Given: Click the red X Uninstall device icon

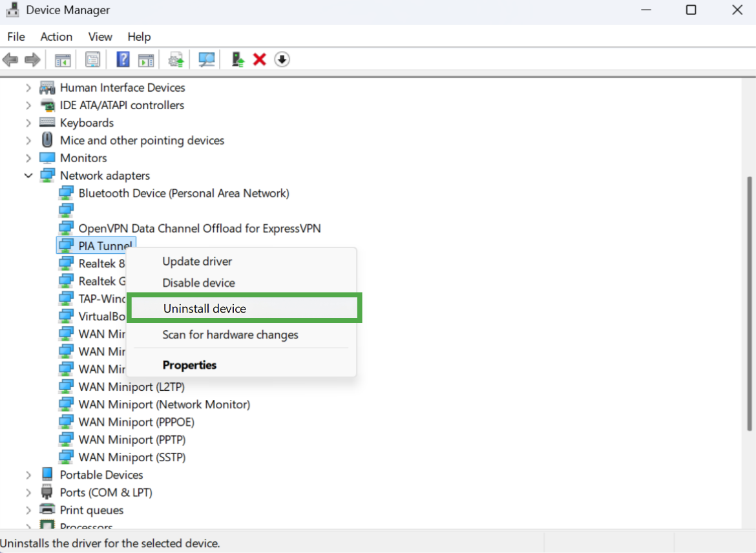Looking at the screenshot, I should [x=259, y=60].
